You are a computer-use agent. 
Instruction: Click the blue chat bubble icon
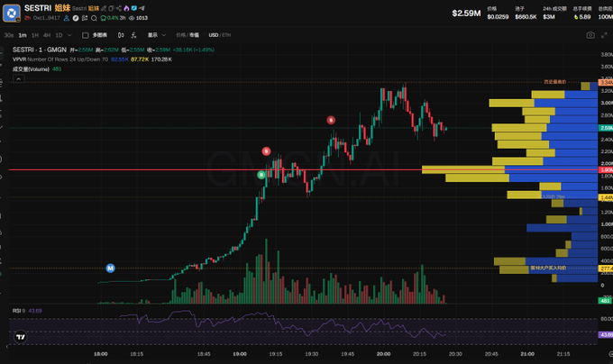(x=134, y=8)
